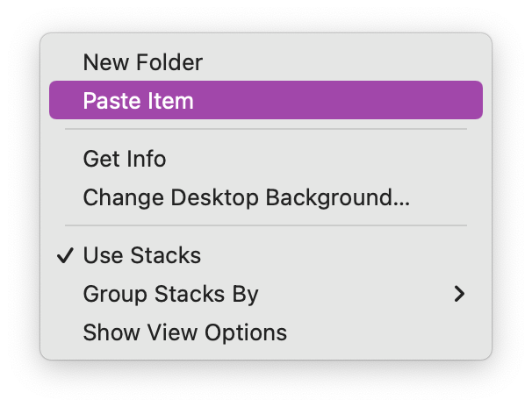Open Group Stacks By options
532x407 pixels.
[x=266, y=294]
